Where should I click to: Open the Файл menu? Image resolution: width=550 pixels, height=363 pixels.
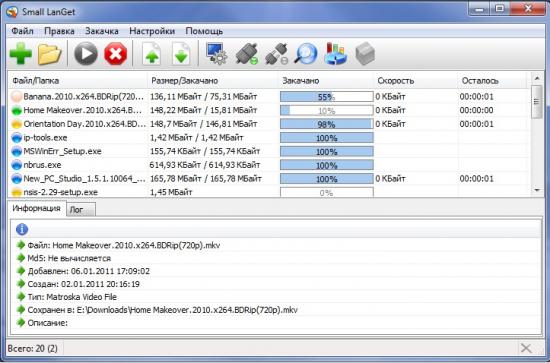(x=22, y=31)
